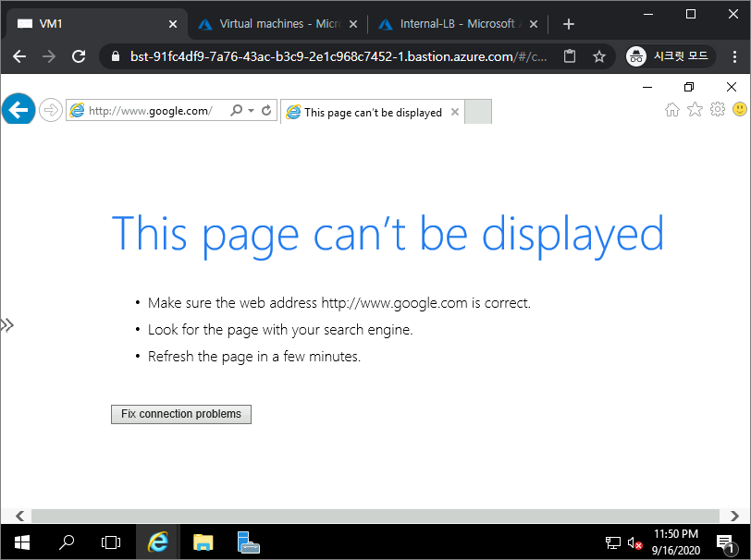Expand IE address bar dropdown arrow
Screen dimensions: 751x560
[251, 111]
